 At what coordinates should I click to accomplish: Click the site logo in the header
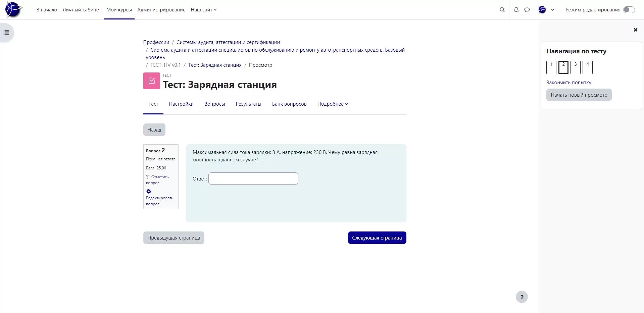click(x=14, y=9)
